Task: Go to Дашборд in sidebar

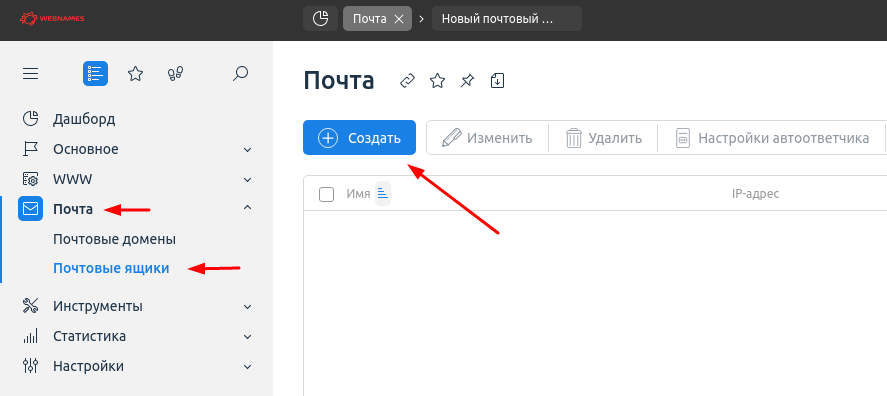Action: 84,119
